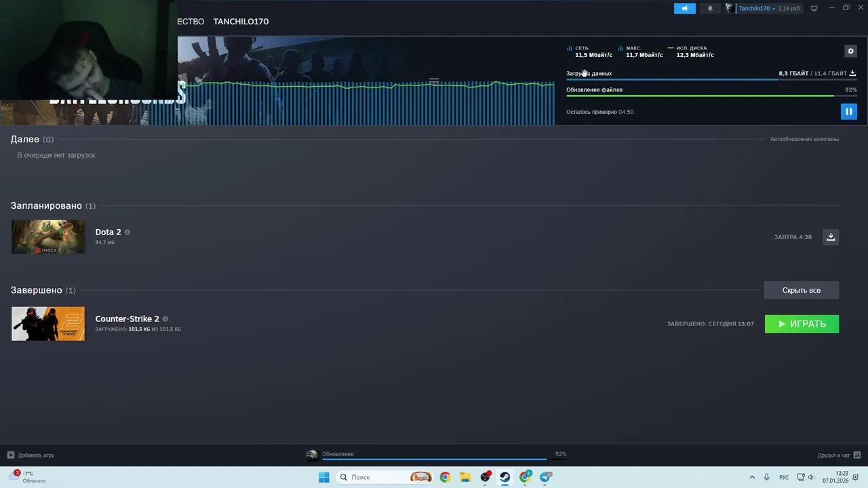The height and width of the screenshot is (488, 868).
Task: Click the friends chat icon
Action: (857, 455)
